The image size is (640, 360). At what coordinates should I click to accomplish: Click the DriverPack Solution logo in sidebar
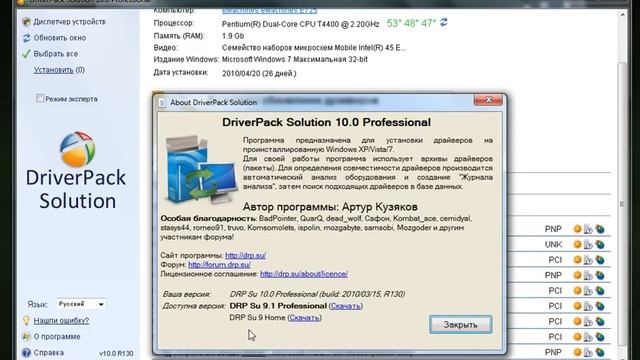pos(77,170)
